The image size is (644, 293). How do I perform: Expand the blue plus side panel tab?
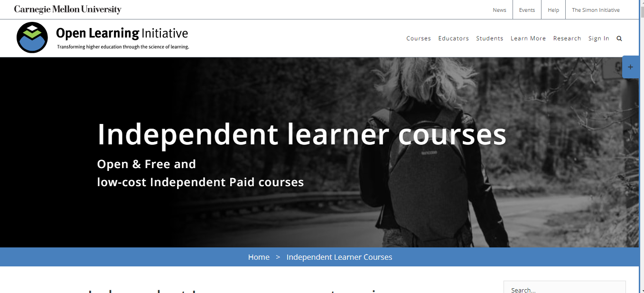point(630,67)
